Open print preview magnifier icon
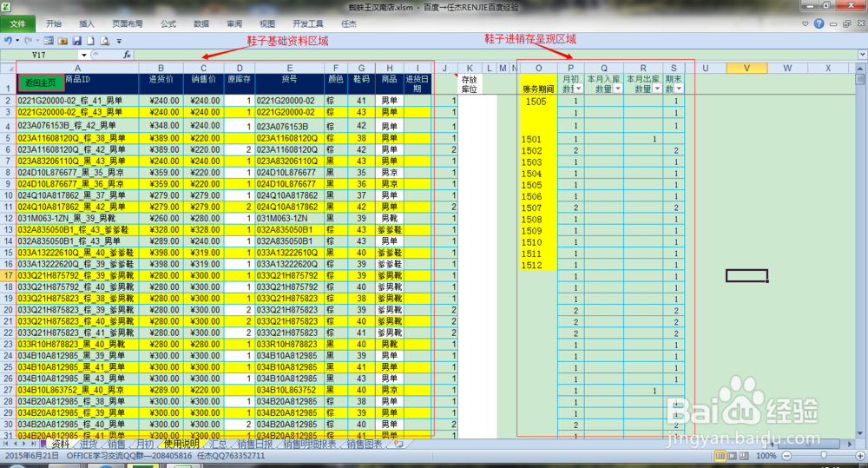 click(105, 41)
